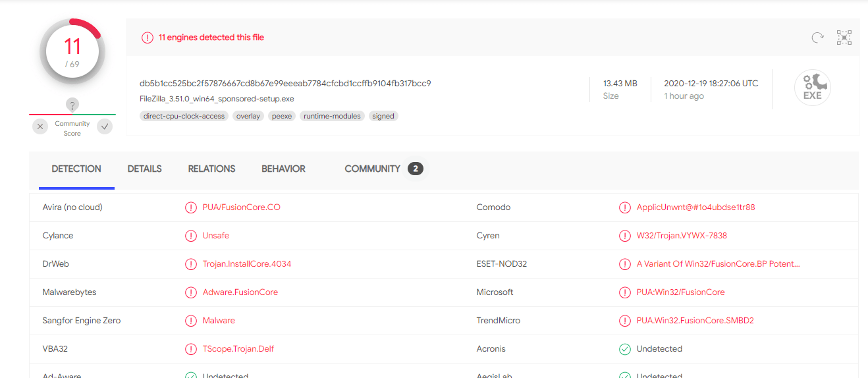The height and width of the screenshot is (378, 868).
Task: Click the Microsoft detection warning icon
Action: 625,292
